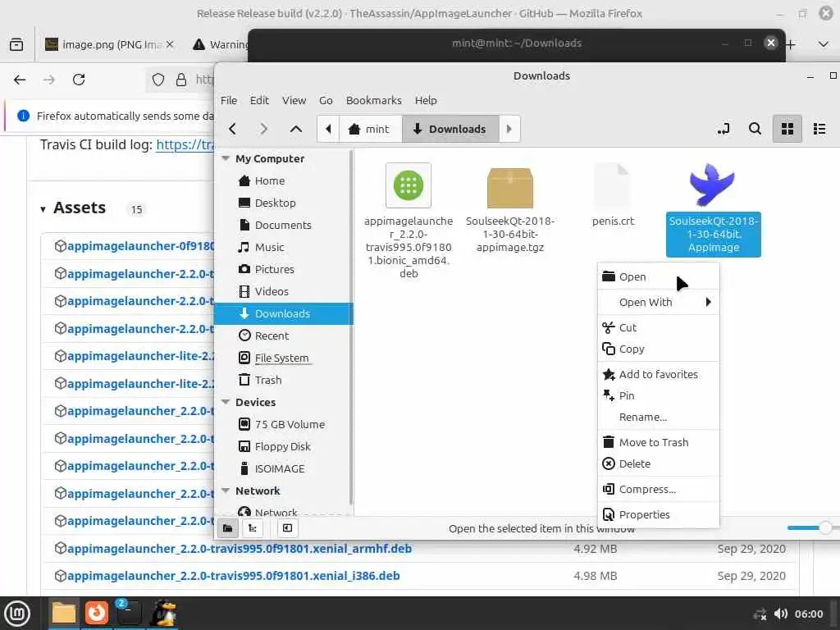Open the Floppy Disk device
The image size is (840, 630).
[x=282, y=446]
